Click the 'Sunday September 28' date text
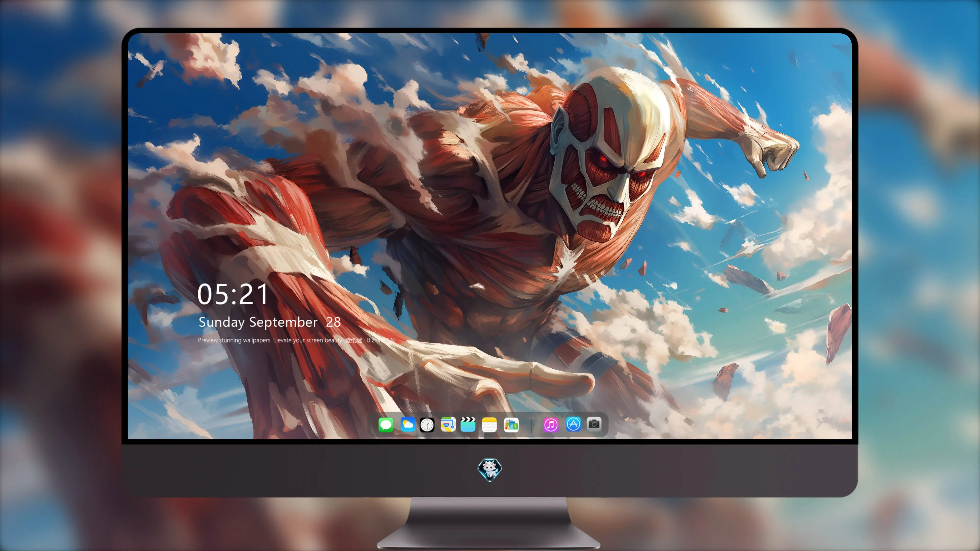 [x=270, y=322]
